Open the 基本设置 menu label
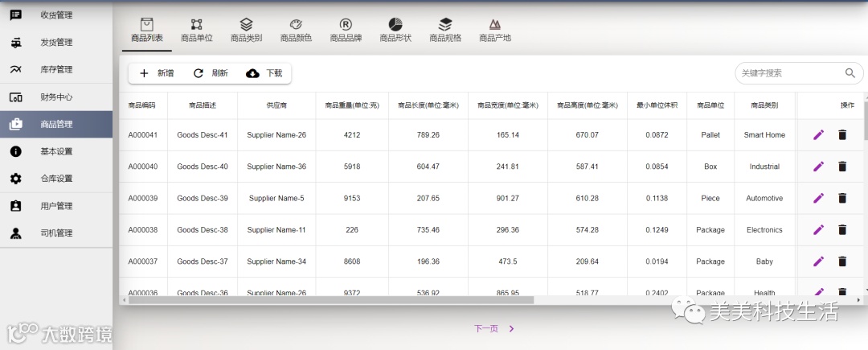The width and height of the screenshot is (868, 350). click(56, 151)
